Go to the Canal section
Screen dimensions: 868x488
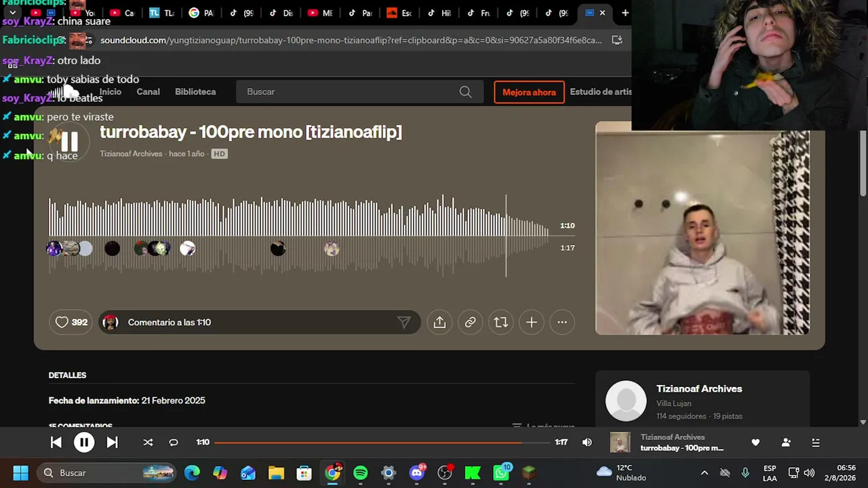coord(148,91)
